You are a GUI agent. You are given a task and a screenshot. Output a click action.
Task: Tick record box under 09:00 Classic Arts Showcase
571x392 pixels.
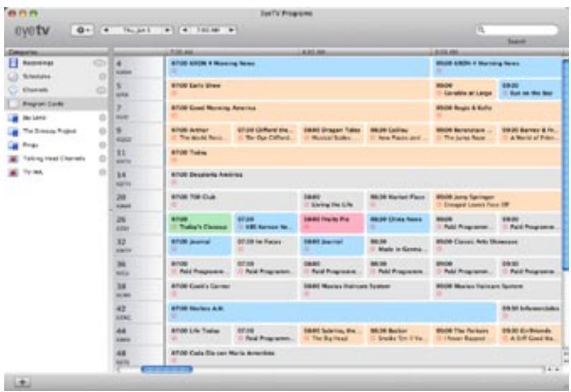pos(439,249)
